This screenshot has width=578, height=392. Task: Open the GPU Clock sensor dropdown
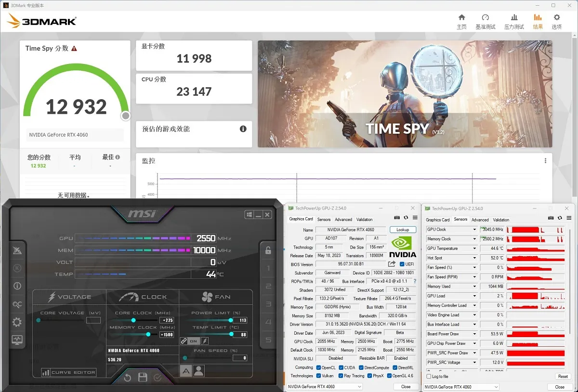(474, 230)
